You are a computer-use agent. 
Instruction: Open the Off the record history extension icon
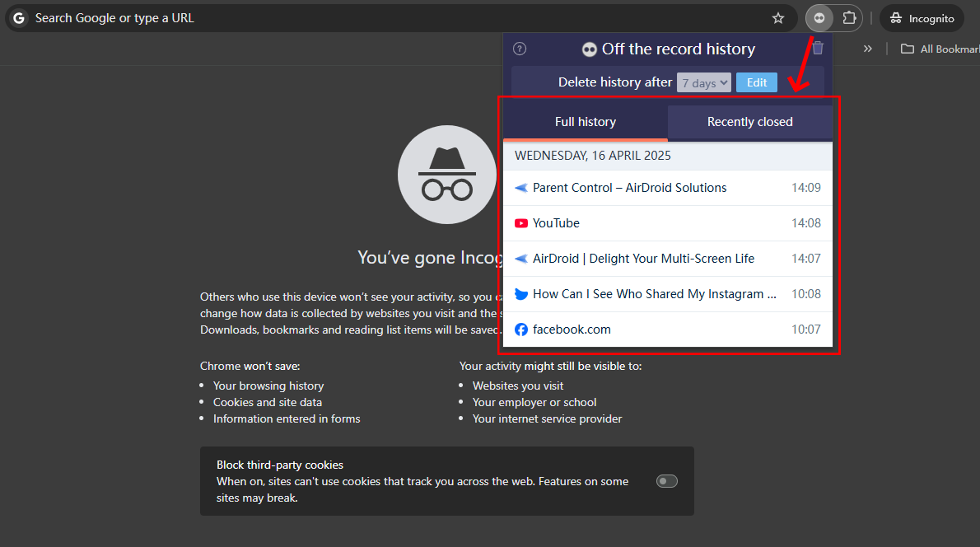pos(819,18)
